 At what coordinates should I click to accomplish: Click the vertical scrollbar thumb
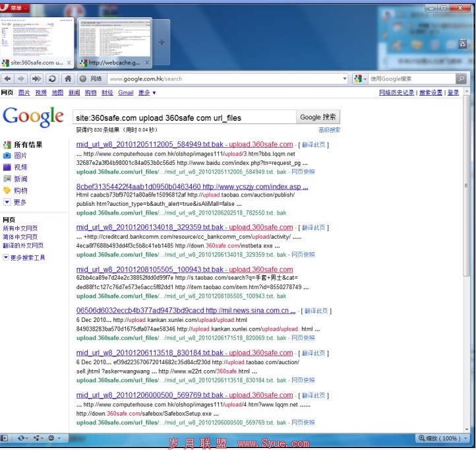[x=466, y=185]
